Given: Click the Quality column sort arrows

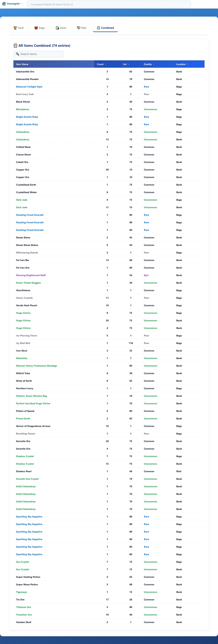Looking at the screenshot, I should (154, 64).
